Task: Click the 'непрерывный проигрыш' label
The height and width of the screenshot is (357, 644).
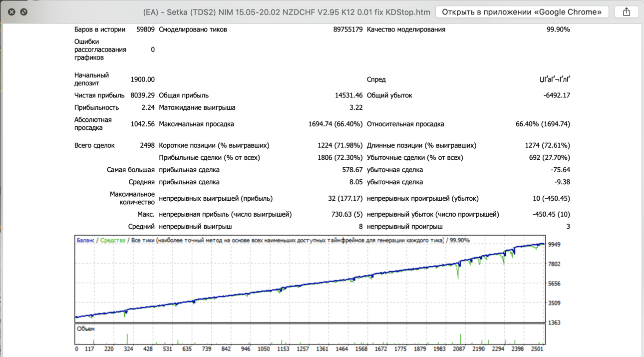Action: coord(405,227)
